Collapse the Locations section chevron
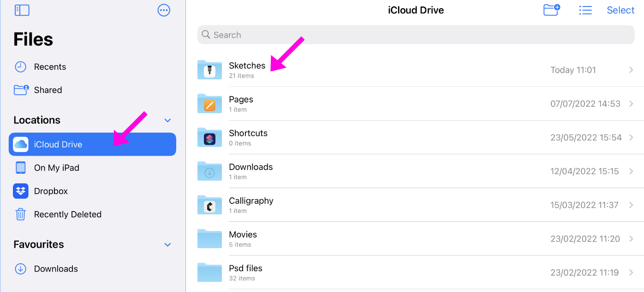The image size is (644, 292). (167, 121)
